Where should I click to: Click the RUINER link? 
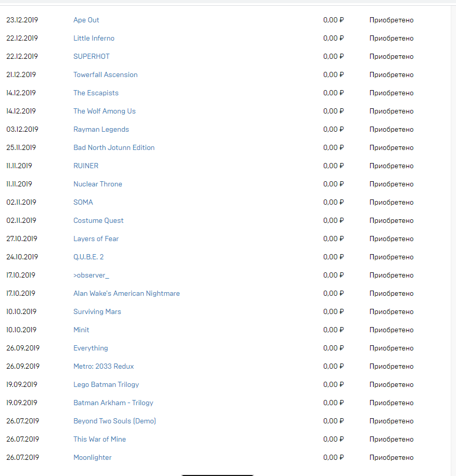coord(85,166)
